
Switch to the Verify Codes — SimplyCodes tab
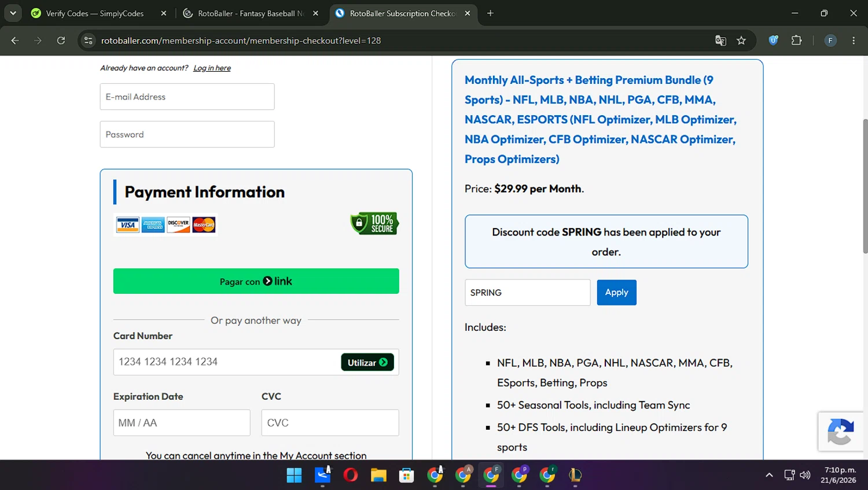94,13
